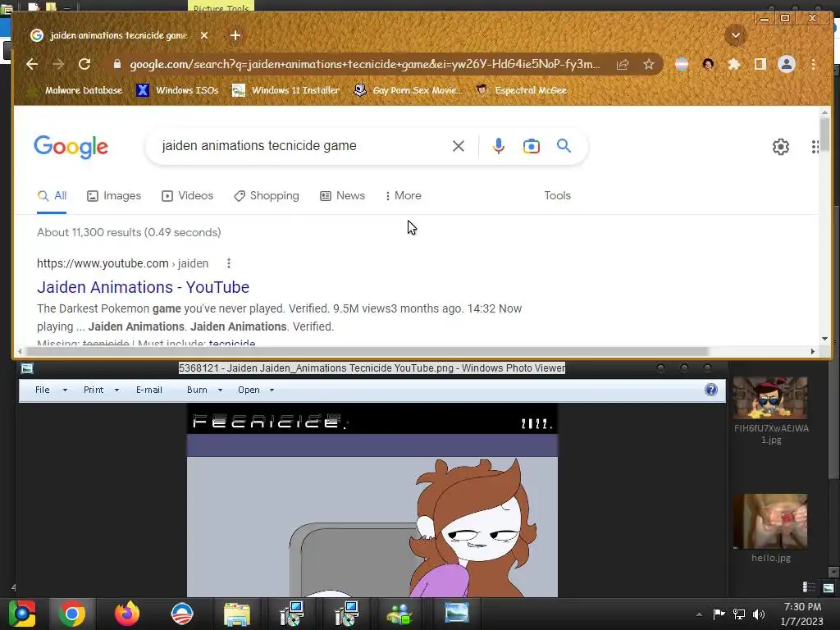Launch Firefox from the taskbar
Image resolution: width=840 pixels, height=630 pixels.
tap(127, 614)
